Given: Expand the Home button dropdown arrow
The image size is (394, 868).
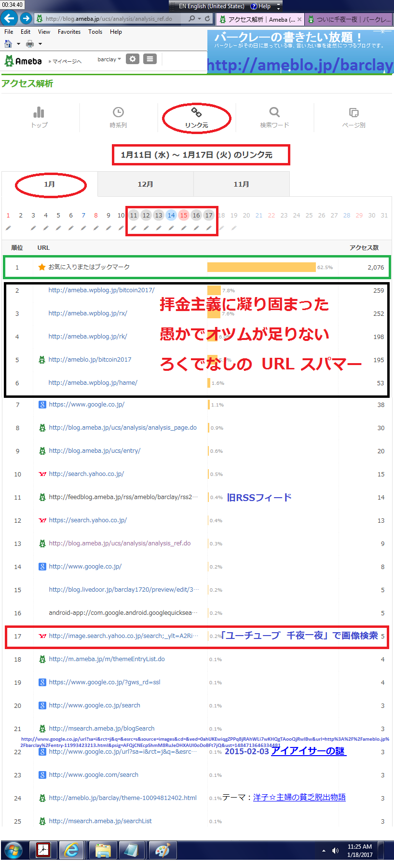Looking at the screenshot, I should [x=18, y=44].
